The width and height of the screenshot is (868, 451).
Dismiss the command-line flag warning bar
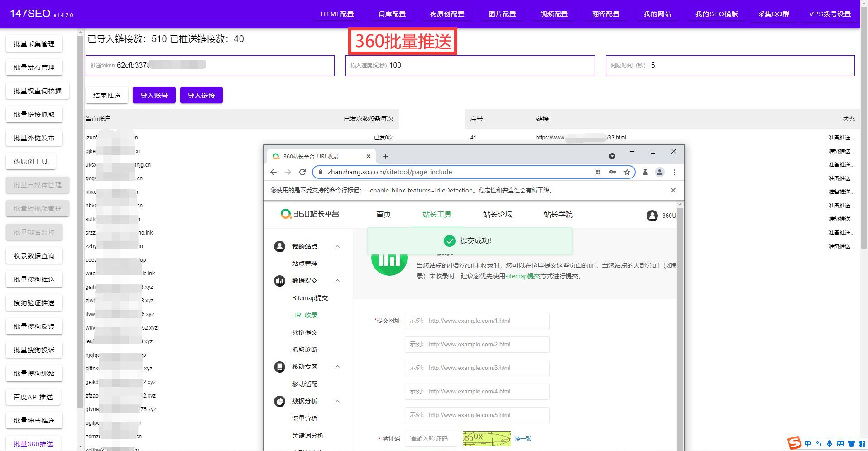point(673,190)
